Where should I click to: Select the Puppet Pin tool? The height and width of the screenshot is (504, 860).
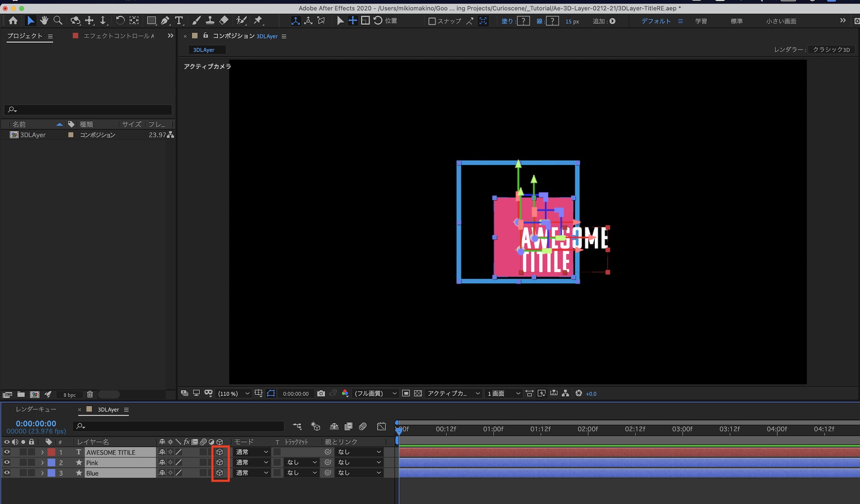(x=258, y=21)
